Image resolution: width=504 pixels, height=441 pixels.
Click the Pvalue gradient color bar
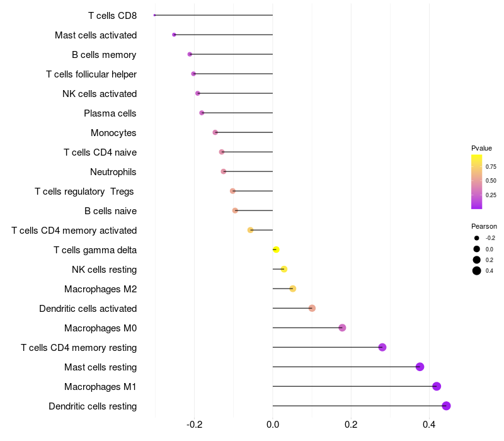pos(476,181)
